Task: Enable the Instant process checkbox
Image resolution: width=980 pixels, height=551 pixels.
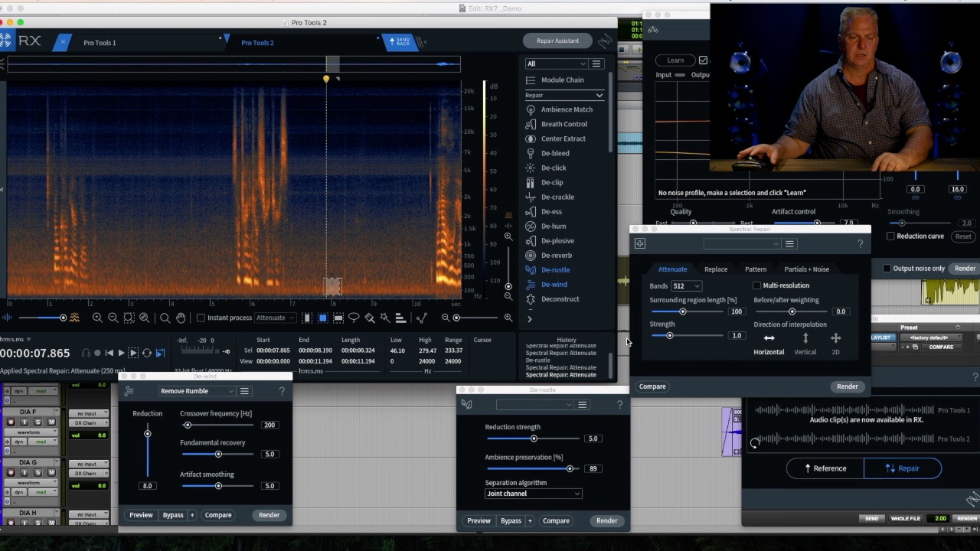Action: [201, 318]
